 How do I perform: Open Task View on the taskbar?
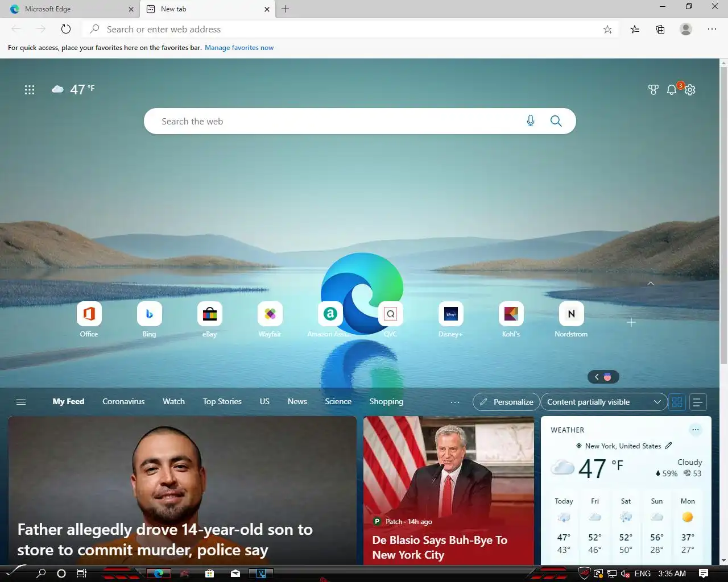click(82, 573)
